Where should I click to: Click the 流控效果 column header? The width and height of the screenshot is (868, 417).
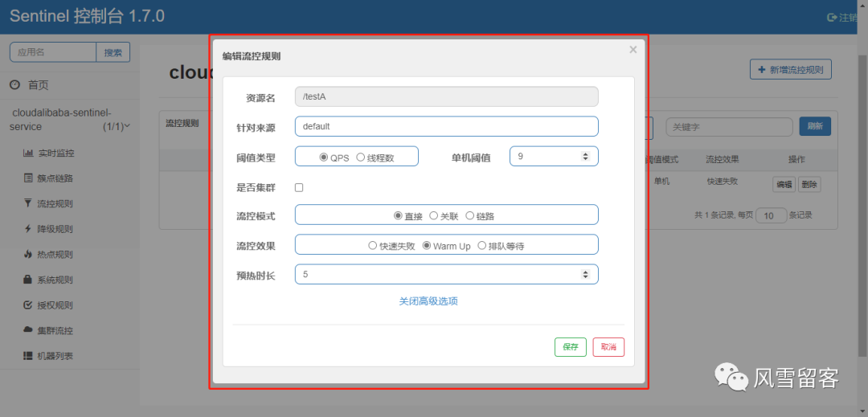click(x=722, y=159)
